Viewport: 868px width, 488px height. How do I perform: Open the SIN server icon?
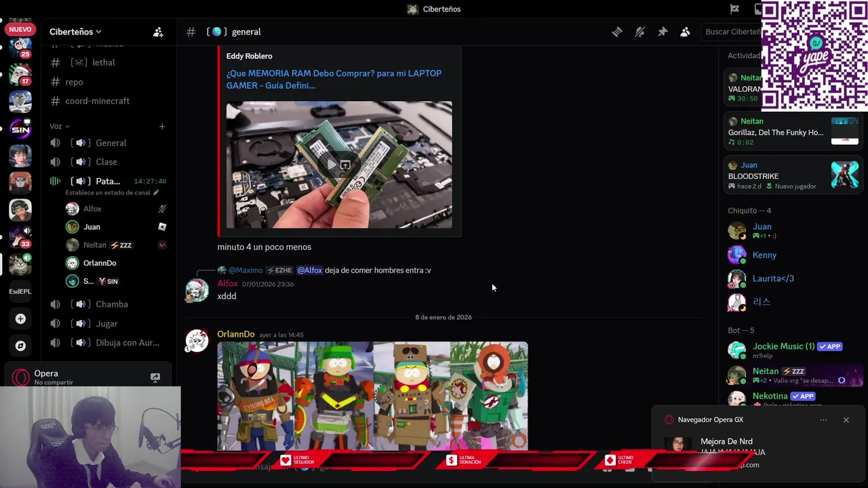point(20,128)
